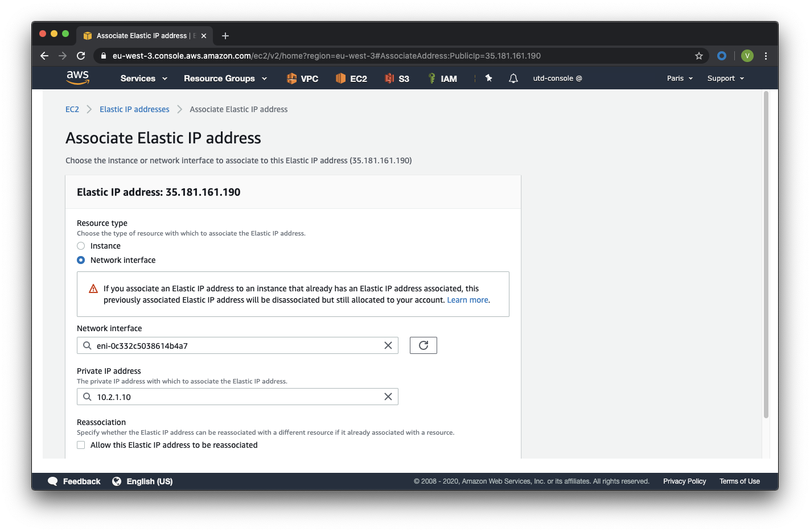This screenshot has height=532, width=810.
Task: Click the browser forward arrow
Action: click(x=63, y=56)
